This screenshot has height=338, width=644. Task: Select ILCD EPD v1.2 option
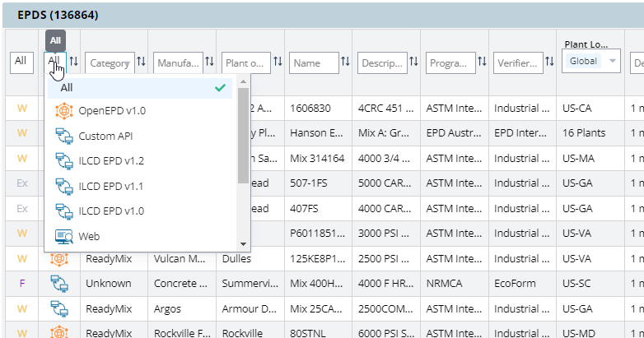point(111,161)
